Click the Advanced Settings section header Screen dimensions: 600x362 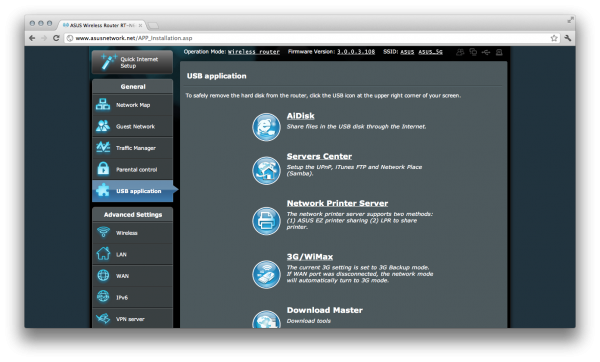point(132,214)
